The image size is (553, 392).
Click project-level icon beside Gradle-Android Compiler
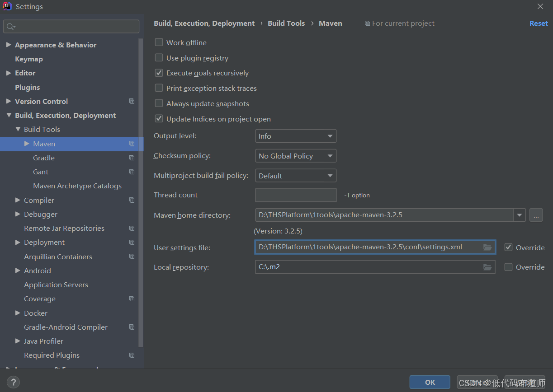click(132, 327)
